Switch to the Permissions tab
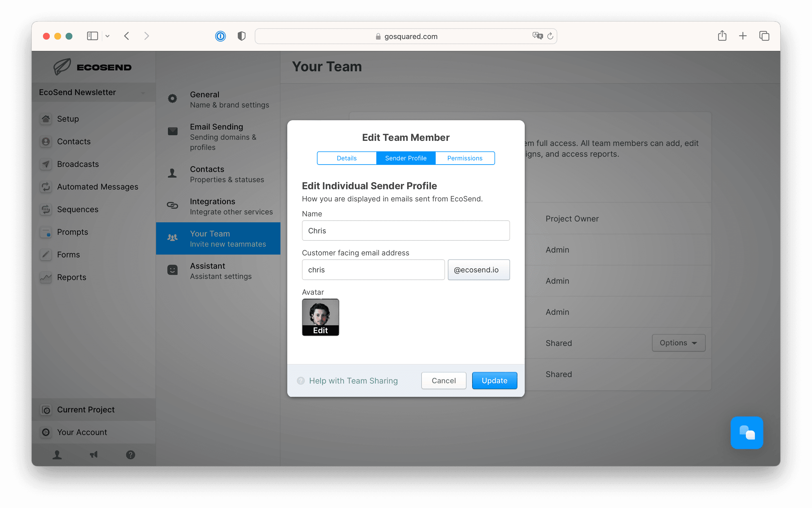 tap(465, 158)
